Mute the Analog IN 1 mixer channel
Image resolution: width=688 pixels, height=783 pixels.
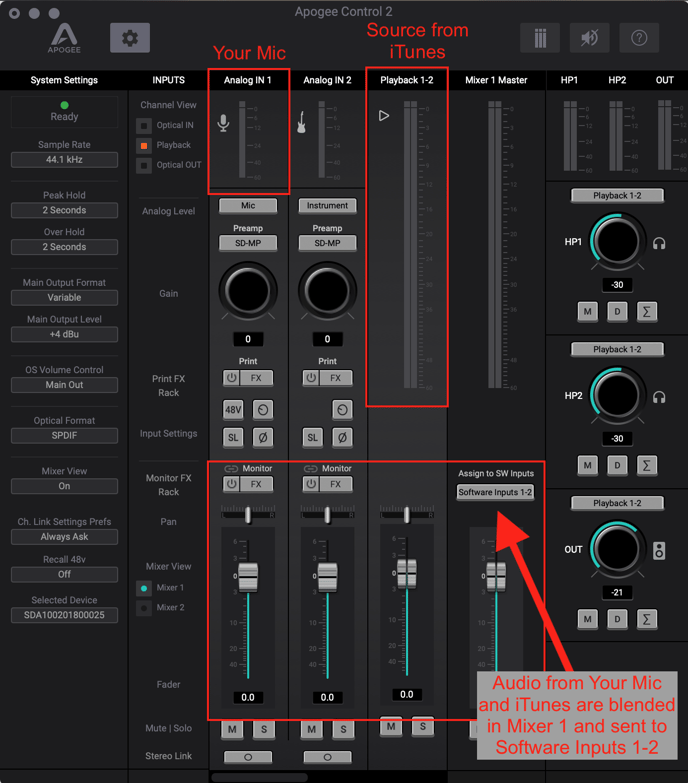[x=232, y=729]
